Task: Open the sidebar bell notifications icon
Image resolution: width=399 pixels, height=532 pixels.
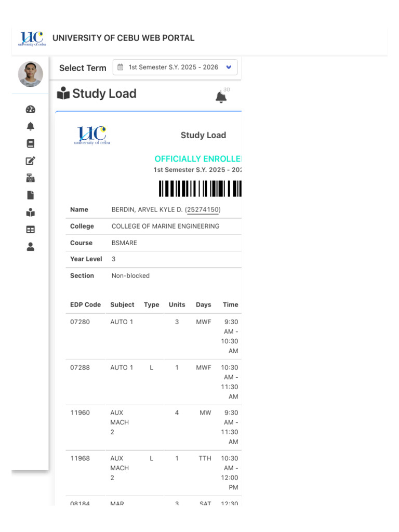Action: pyautogui.click(x=31, y=126)
